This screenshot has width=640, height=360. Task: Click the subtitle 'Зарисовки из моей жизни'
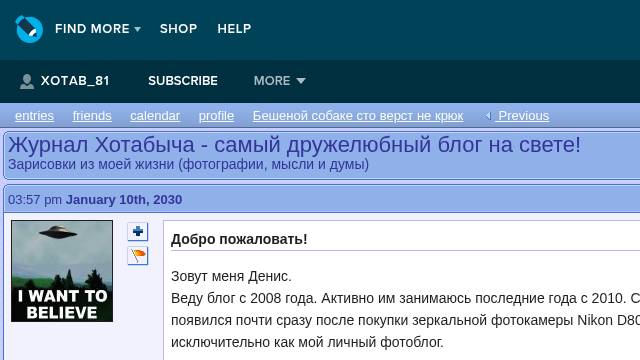coord(91,164)
